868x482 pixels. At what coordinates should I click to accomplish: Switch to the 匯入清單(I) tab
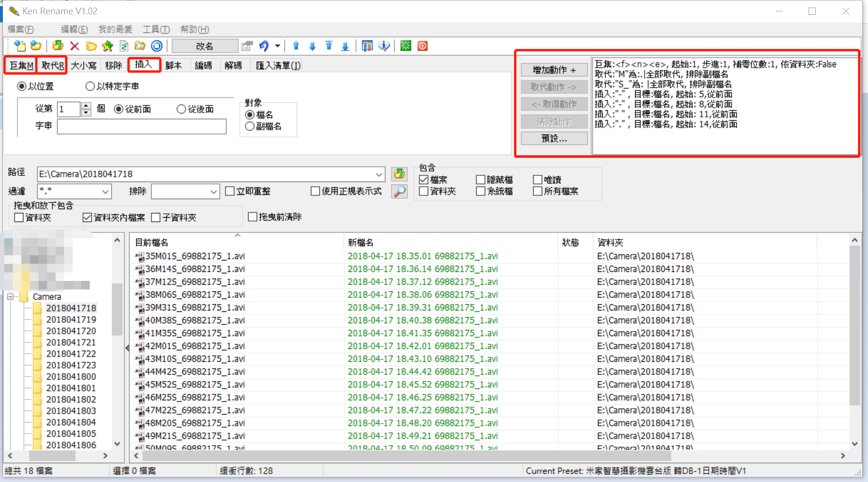coord(278,66)
